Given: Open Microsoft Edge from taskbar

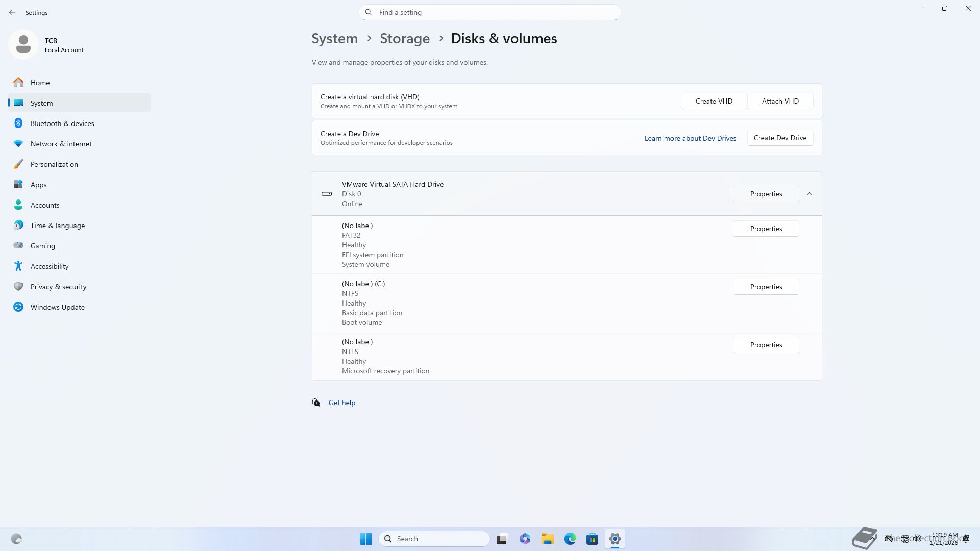Looking at the screenshot, I should (570, 539).
